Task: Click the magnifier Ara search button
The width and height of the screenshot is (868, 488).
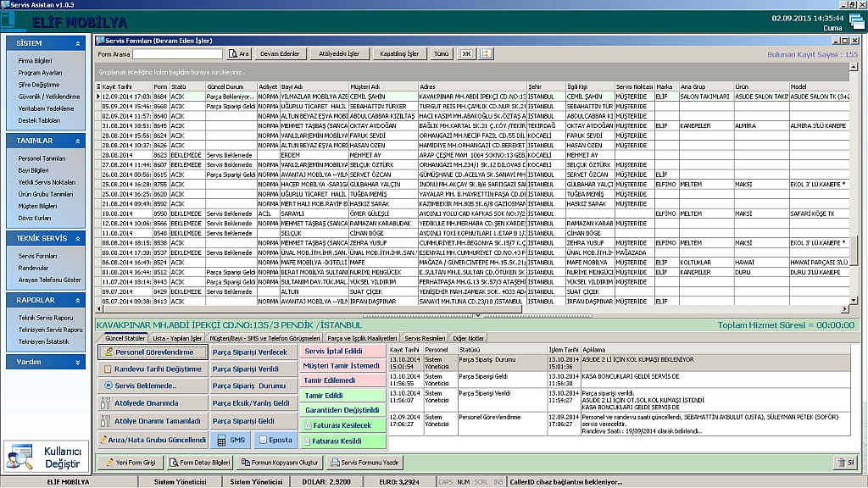Action: pyautogui.click(x=239, y=53)
